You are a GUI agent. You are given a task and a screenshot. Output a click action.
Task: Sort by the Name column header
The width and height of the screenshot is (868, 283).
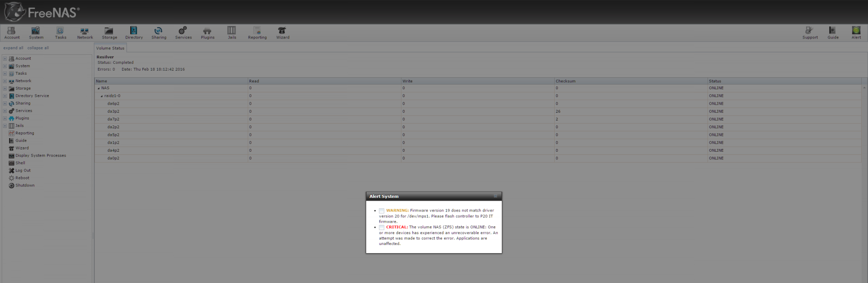171,81
